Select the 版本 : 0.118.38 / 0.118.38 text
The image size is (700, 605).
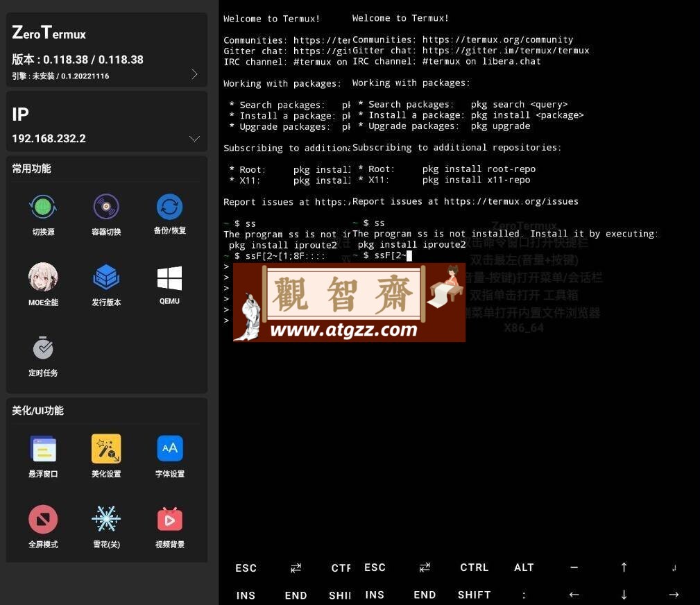tap(78, 60)
